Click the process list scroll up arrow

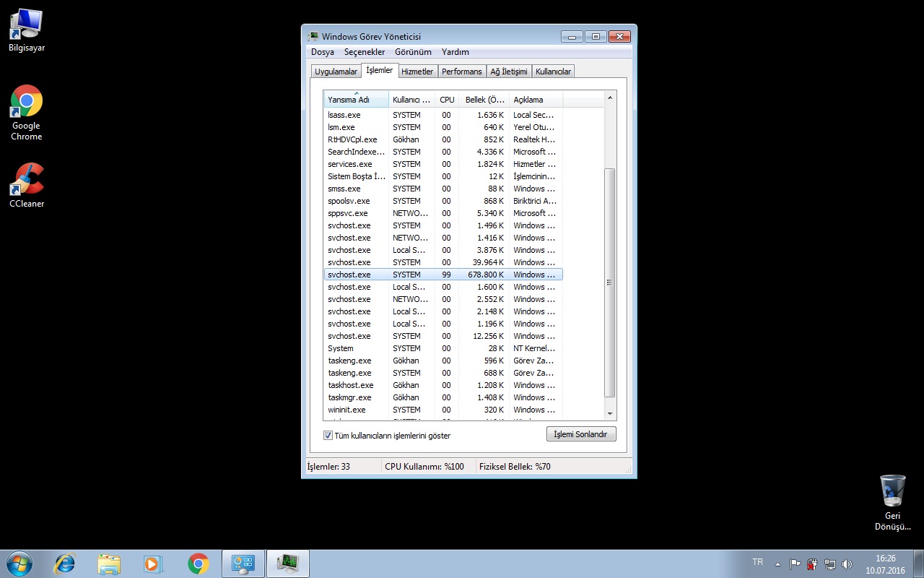pos(610,97)
